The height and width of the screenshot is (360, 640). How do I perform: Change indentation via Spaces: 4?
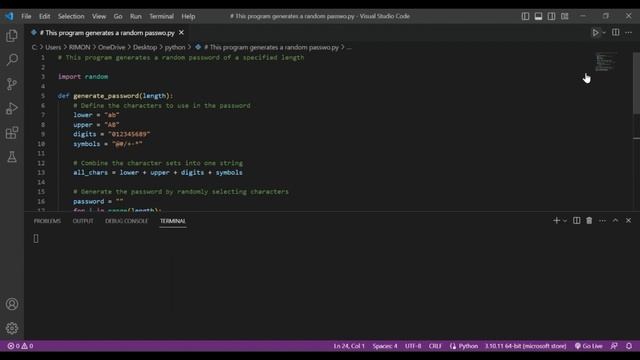click(x=385, y=346)
